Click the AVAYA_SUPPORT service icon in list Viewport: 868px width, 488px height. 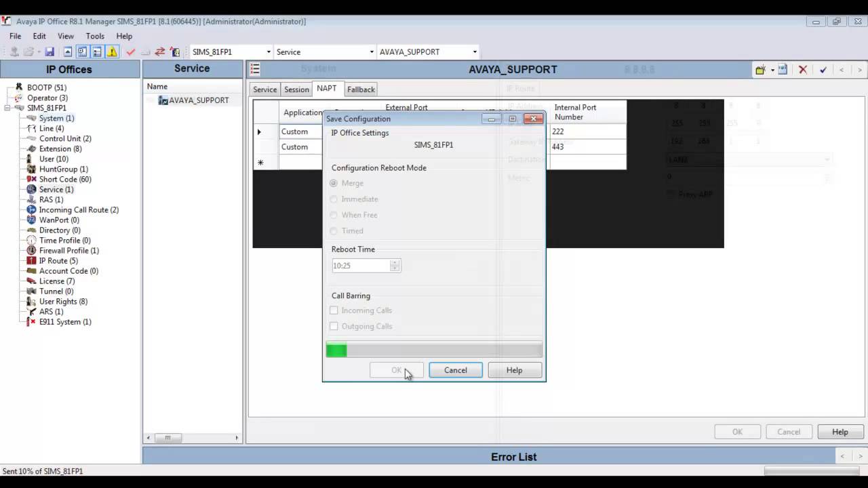[x=163, y=100]
